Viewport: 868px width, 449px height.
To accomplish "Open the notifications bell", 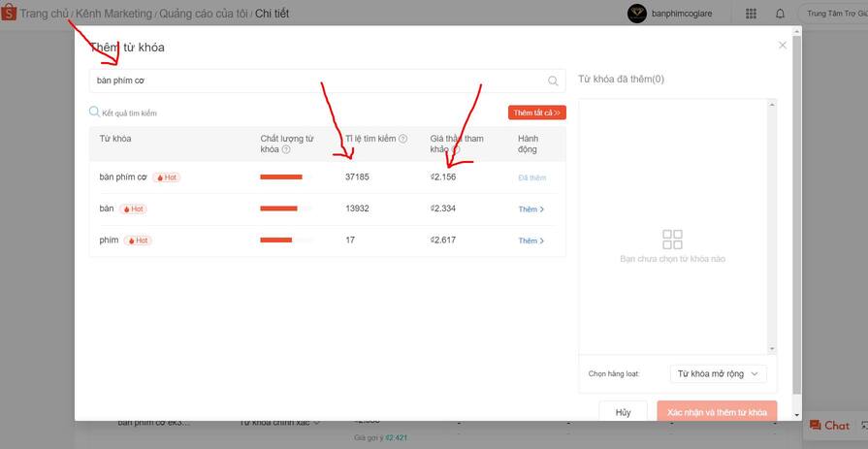I will click(780, 14).
